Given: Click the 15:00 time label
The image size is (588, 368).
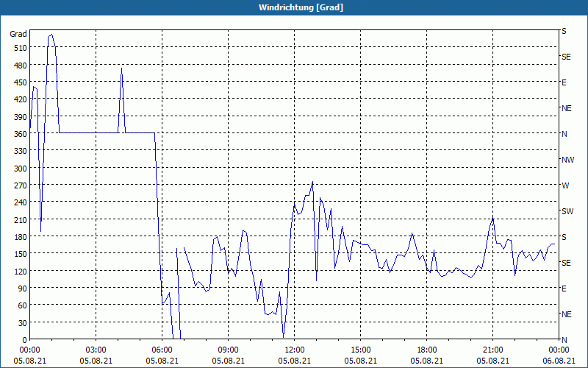Looking at the screenshot, I should coord(361,350).
